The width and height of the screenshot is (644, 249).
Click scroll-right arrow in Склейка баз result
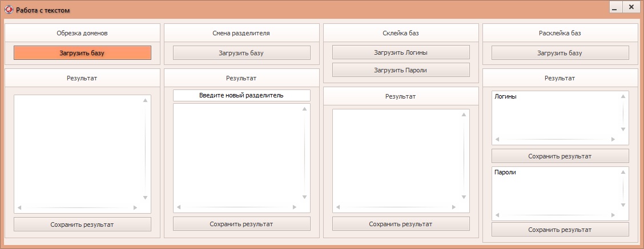(x=454, y=207)
